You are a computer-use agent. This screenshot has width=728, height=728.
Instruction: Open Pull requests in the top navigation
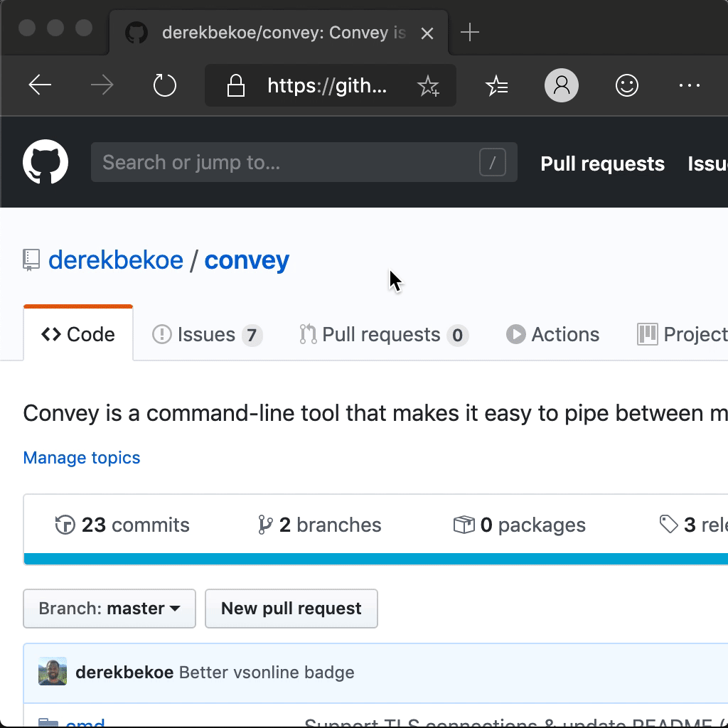click(602, 164)
